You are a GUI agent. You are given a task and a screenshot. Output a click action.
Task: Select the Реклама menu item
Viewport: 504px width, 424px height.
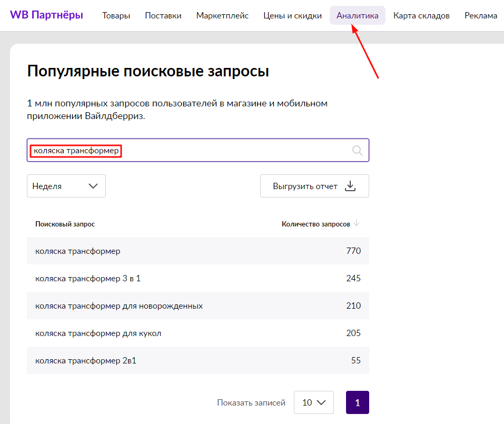tap(480, 15)
